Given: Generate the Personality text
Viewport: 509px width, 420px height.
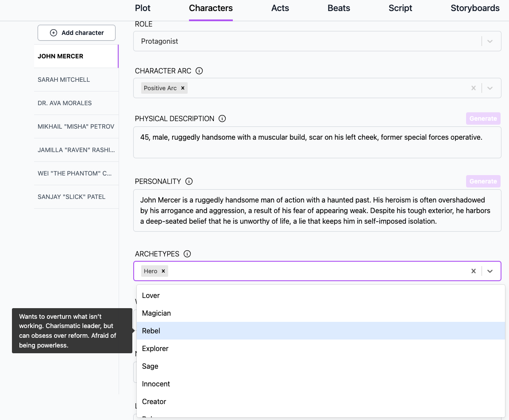Looking at the screenshot, I should coord(483,181).
